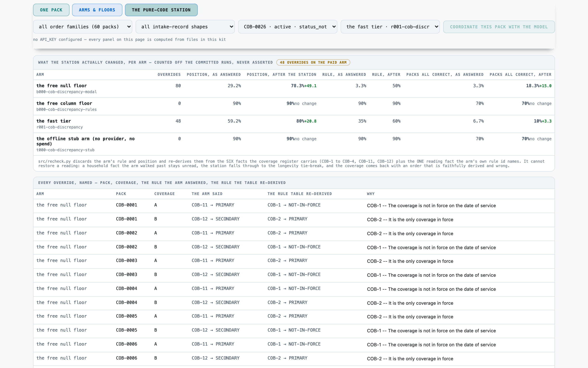Select COB-0001 pack cell for coverage A
Image resolution: width=588 pixels, height=368 pixels.
tap(127, 205)
